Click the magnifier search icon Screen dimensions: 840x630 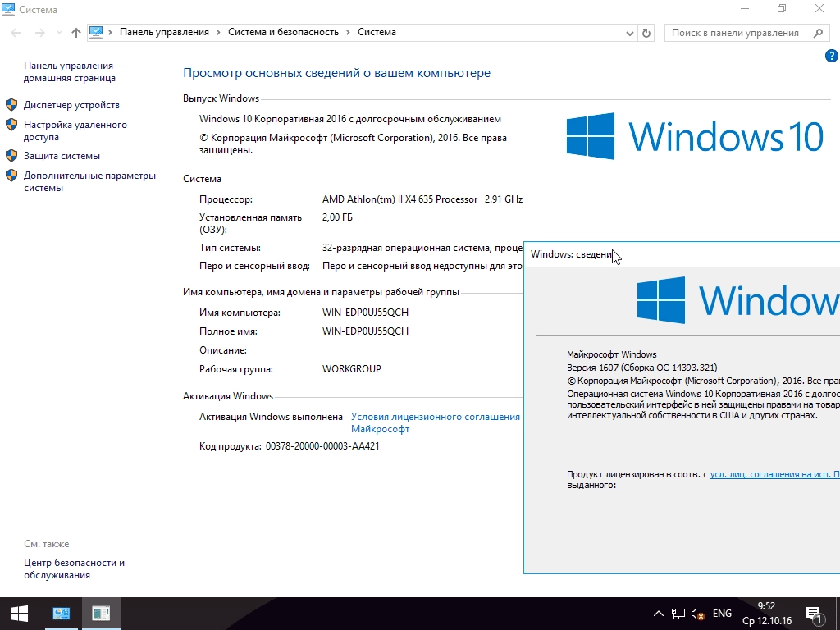(818, 33)
